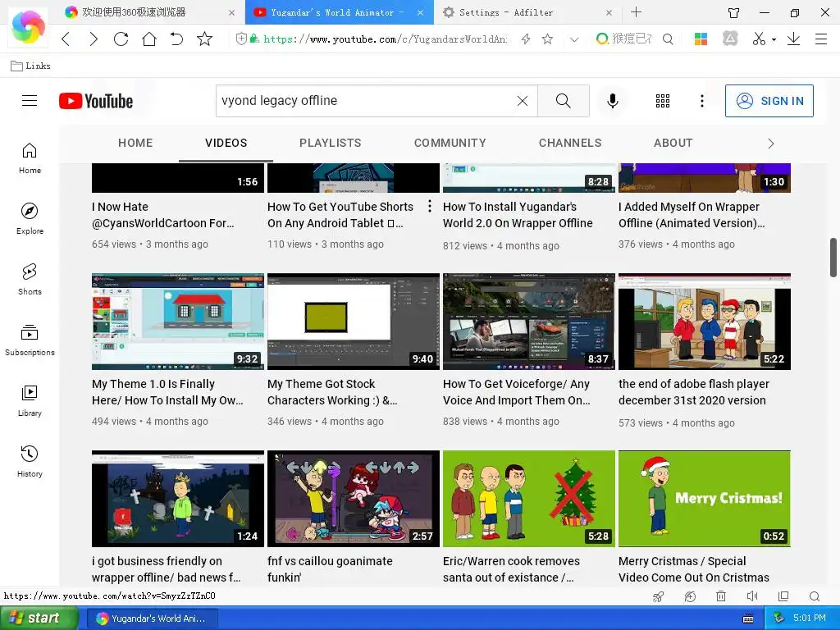Open Library in YouTube sidebar
Image resolution: width=840 pixels, height=630 pixels.
[x=30, y=401]
